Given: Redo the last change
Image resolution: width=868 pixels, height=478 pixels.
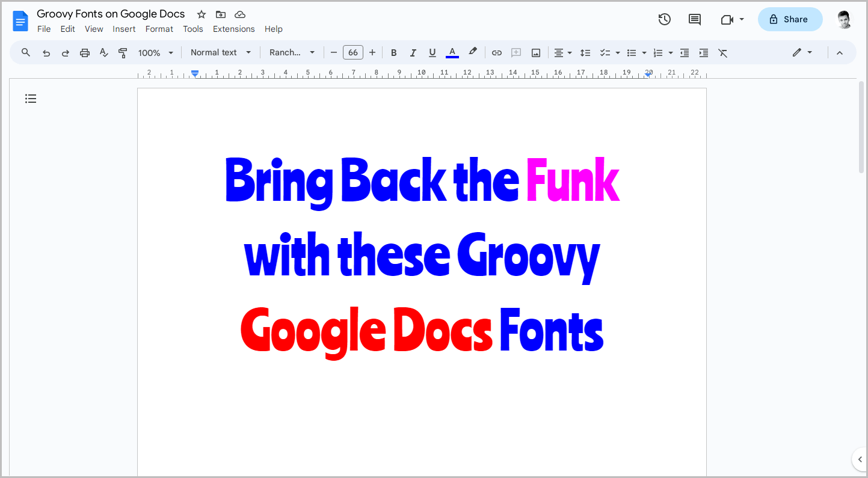Looking at the screenshot, I should pyautogui.click(x=66, y=52).
